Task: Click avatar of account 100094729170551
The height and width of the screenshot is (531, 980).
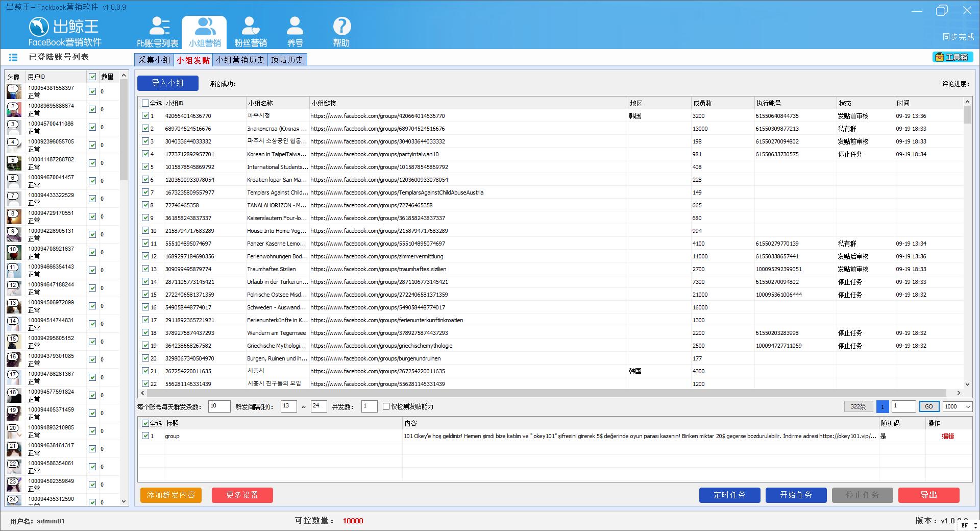Action: (14, 217)
